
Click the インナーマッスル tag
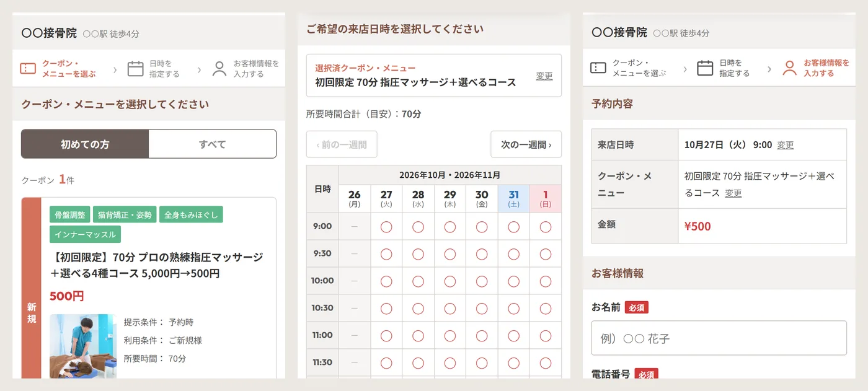(85, 234)
